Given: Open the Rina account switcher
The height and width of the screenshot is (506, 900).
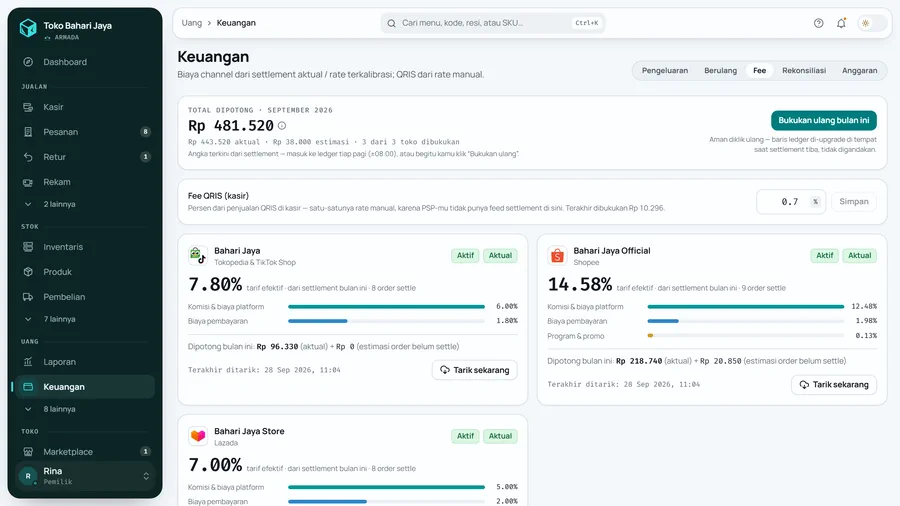Looking at the screenshot, I should (x=85, y=476).
